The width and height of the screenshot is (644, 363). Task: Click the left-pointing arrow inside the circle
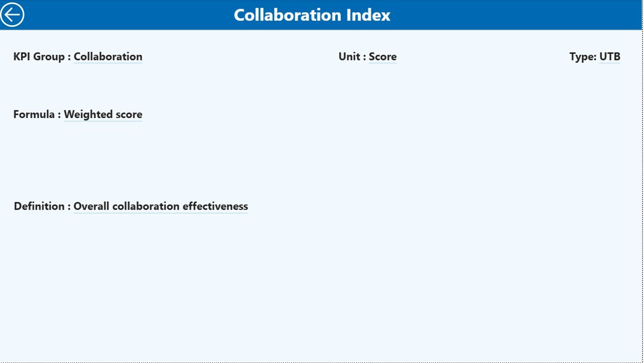pos(12,14)
